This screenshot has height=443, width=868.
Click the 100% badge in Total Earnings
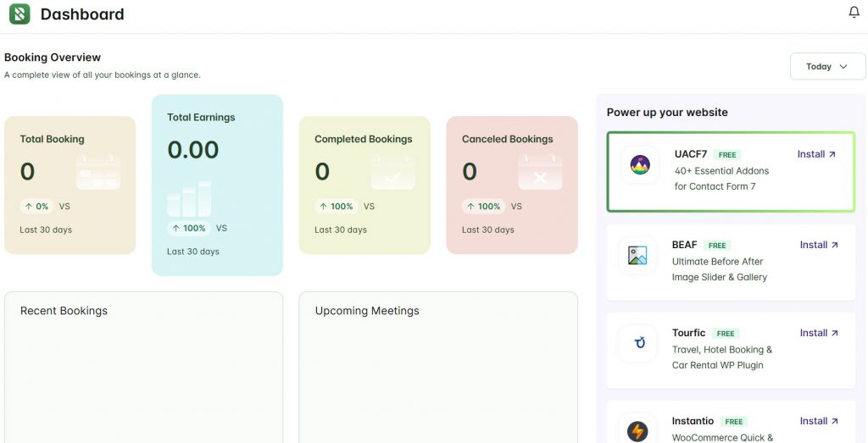pyautogui.click(x=188, y=228)
